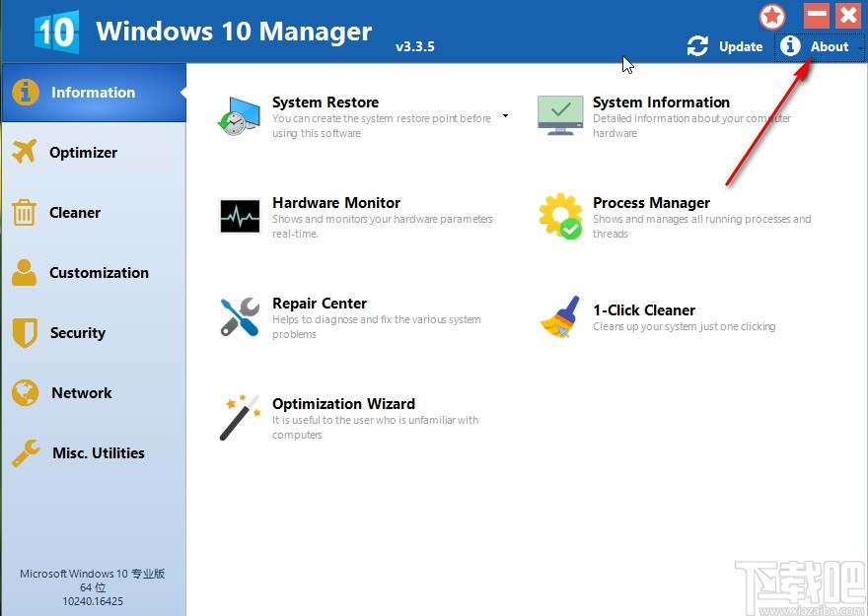Viewport: 868px width, 616px height.
Task: Open the About dialog
Action: (x=821, y=46)
